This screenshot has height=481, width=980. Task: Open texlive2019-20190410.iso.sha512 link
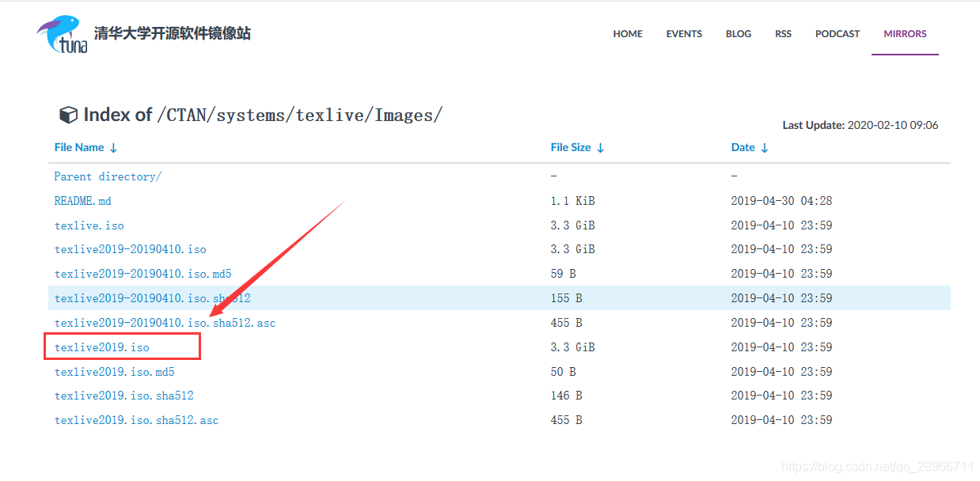(x=152, y=298)
